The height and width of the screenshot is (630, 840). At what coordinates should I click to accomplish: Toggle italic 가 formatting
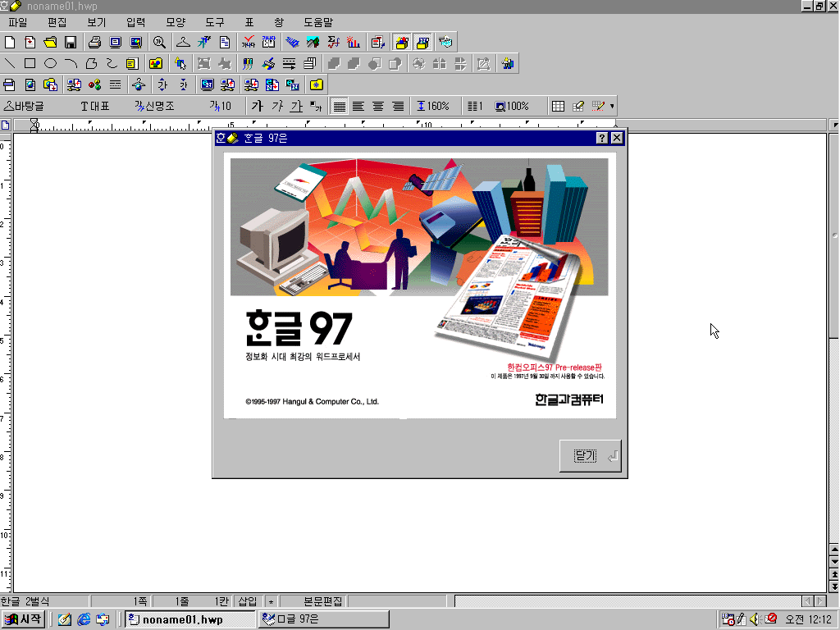click(277, 106)
